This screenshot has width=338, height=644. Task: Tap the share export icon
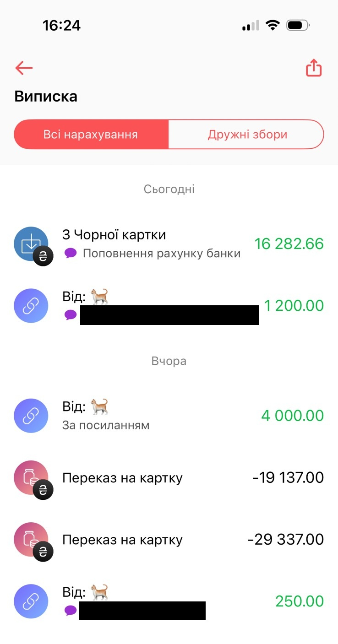pos(314,68)
